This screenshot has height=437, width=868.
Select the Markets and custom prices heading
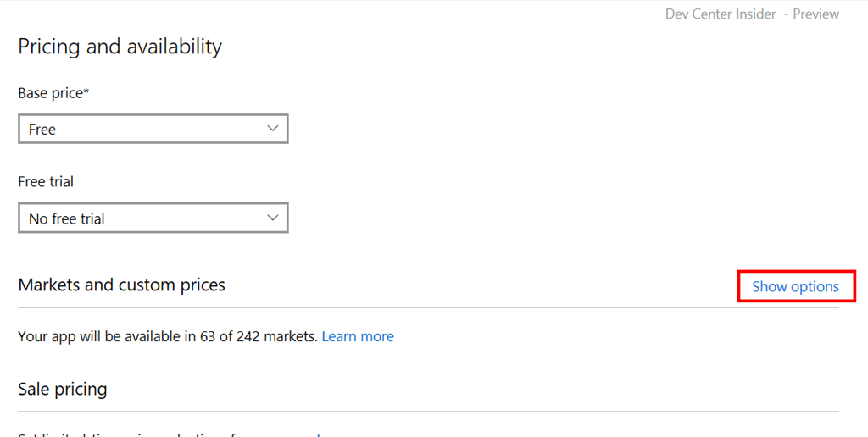click(121, 285)
